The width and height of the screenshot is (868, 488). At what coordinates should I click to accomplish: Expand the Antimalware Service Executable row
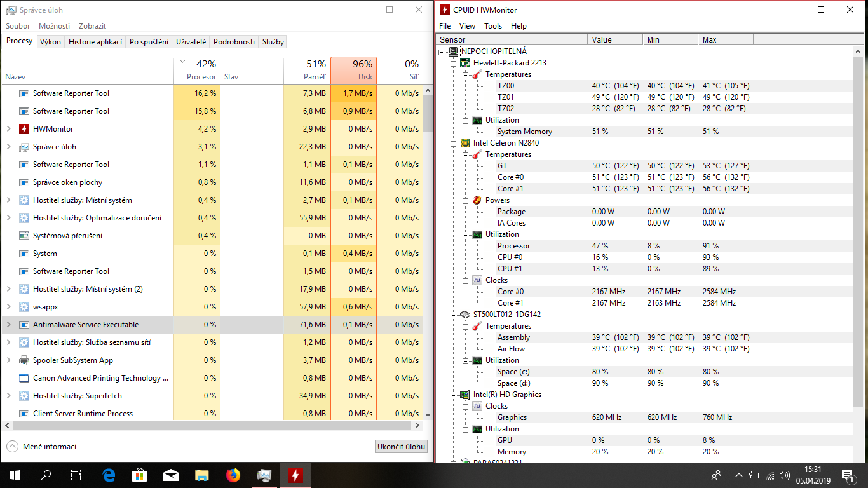8,325
